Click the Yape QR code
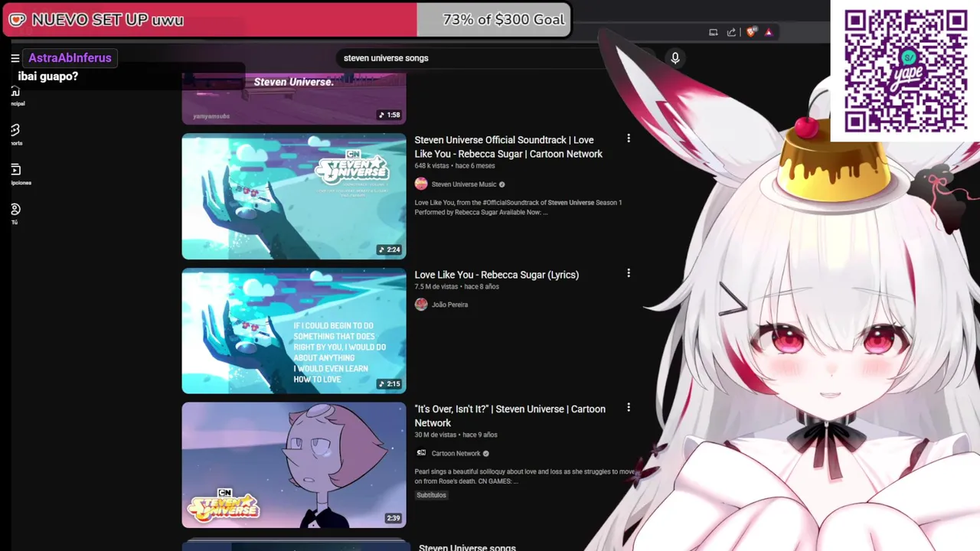980x551 pixels. [x=905, y=70]
